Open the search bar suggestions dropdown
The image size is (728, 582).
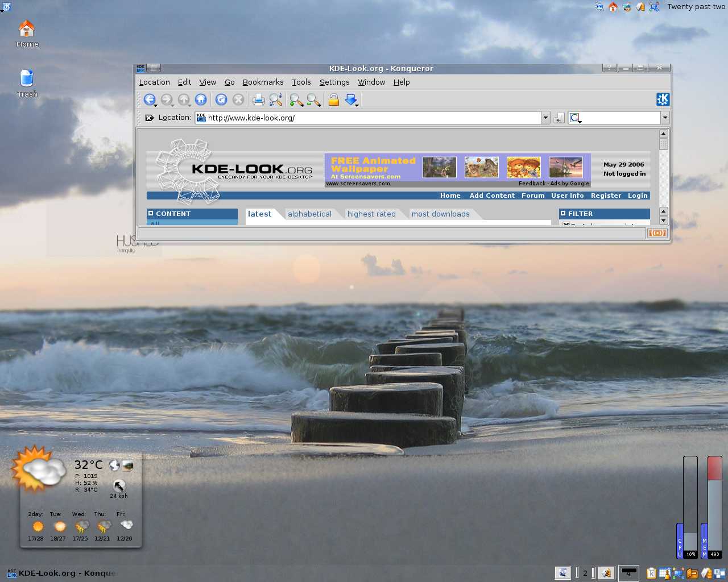pyautogui.click(x=665, y=118)
